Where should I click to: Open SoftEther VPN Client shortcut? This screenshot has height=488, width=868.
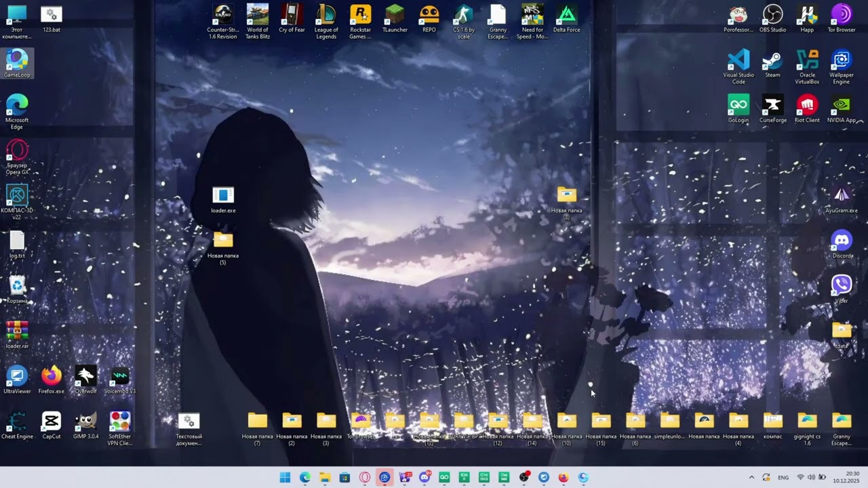(120, 429)
